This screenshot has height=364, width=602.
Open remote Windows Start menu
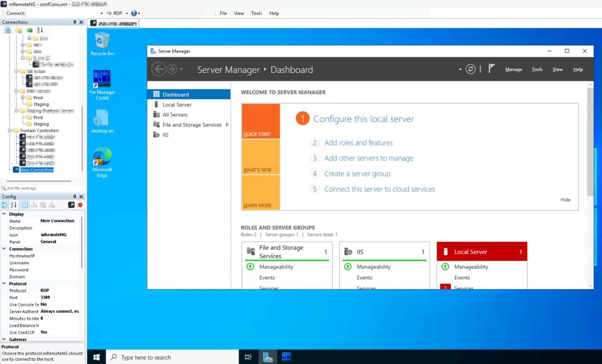pyautogui.click(x=96, y=357)
